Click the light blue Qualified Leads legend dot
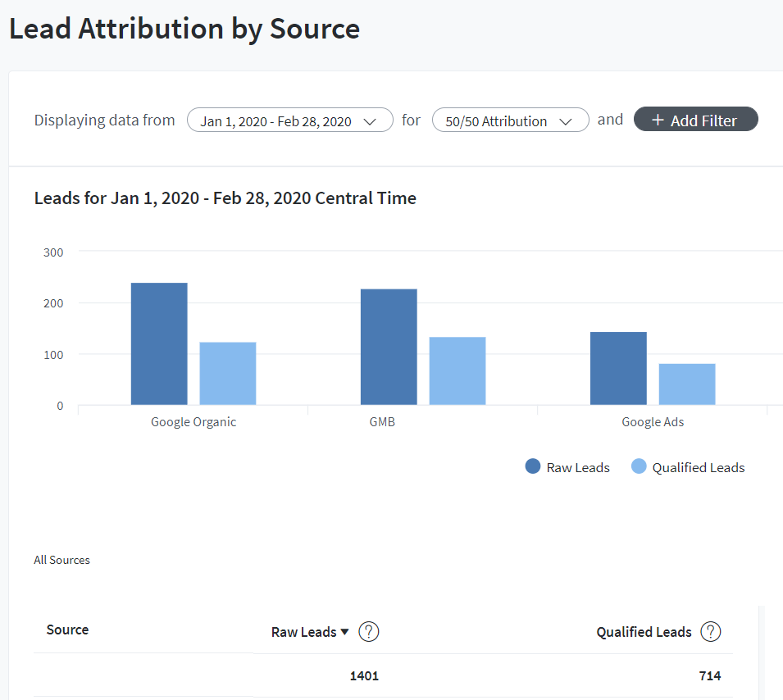Viewport: 783px width, 700px height. (x=639, y=467)
